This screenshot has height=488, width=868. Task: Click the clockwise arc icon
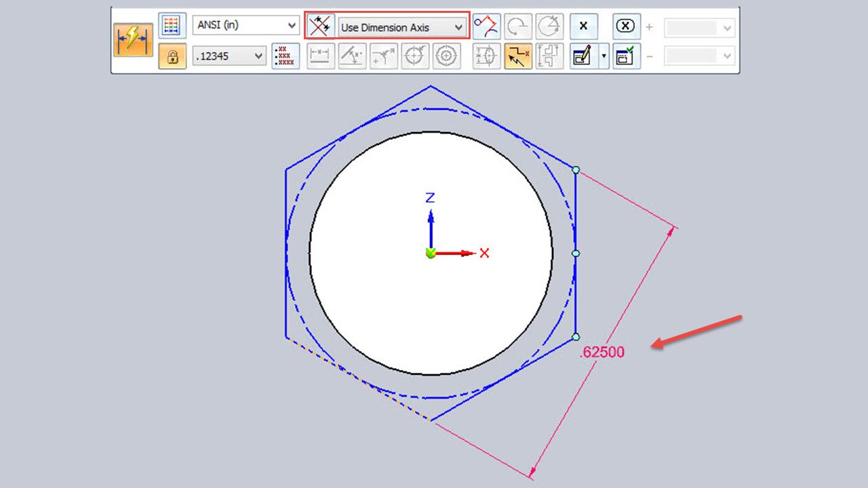tap(517, 26)
